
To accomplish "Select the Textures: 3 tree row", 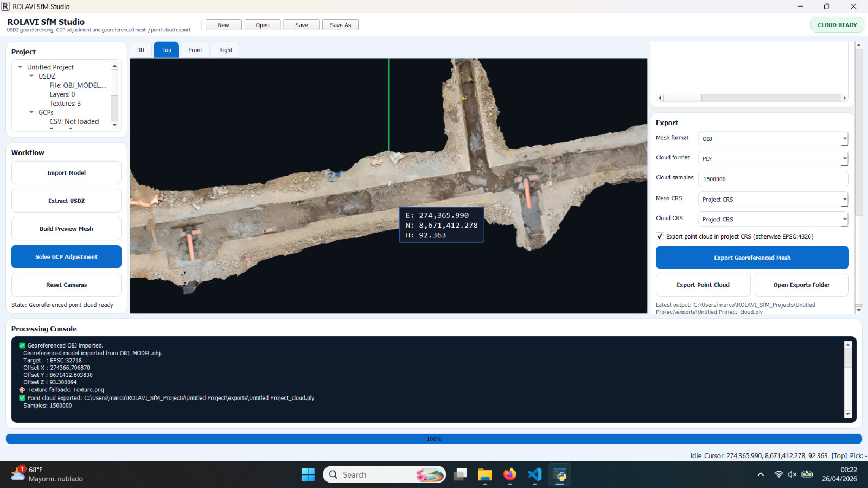I will [x=65, y=104].
